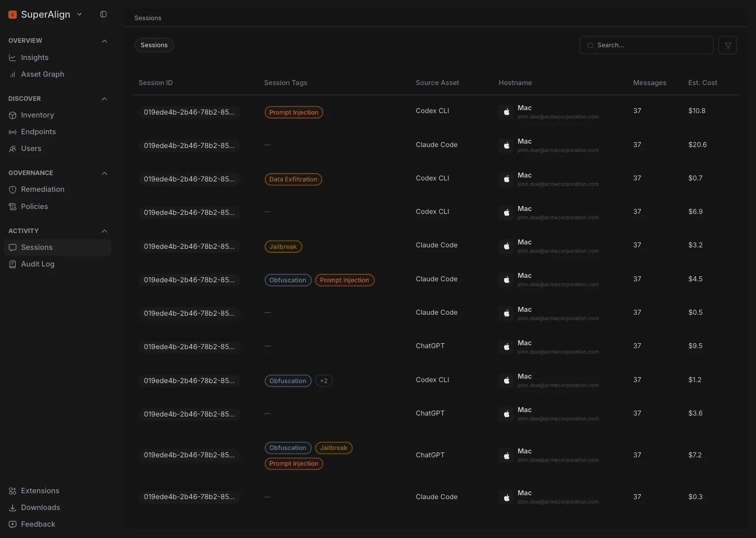Collapse the ACTIVITY section
This screenshot has width=756, height=538.
(104, 231)
